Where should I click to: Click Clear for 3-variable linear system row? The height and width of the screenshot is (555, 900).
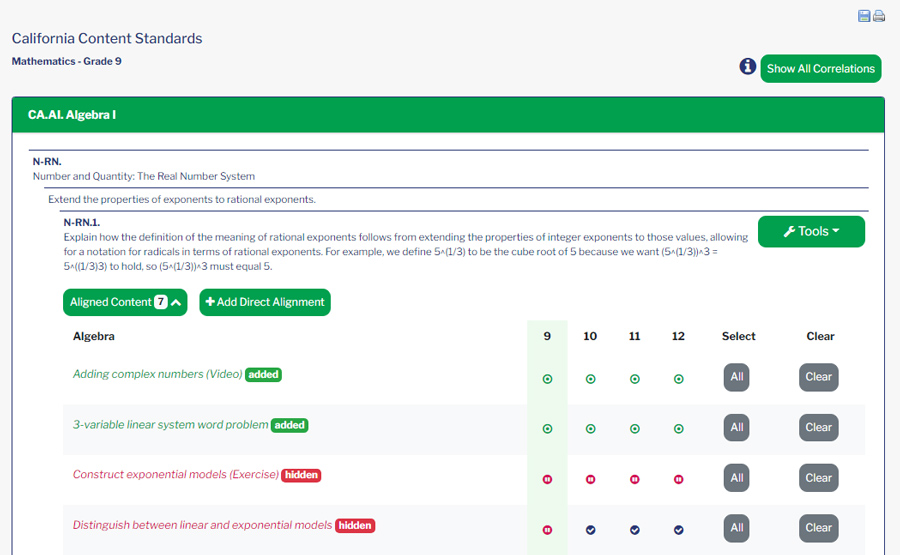click(818, 428)
